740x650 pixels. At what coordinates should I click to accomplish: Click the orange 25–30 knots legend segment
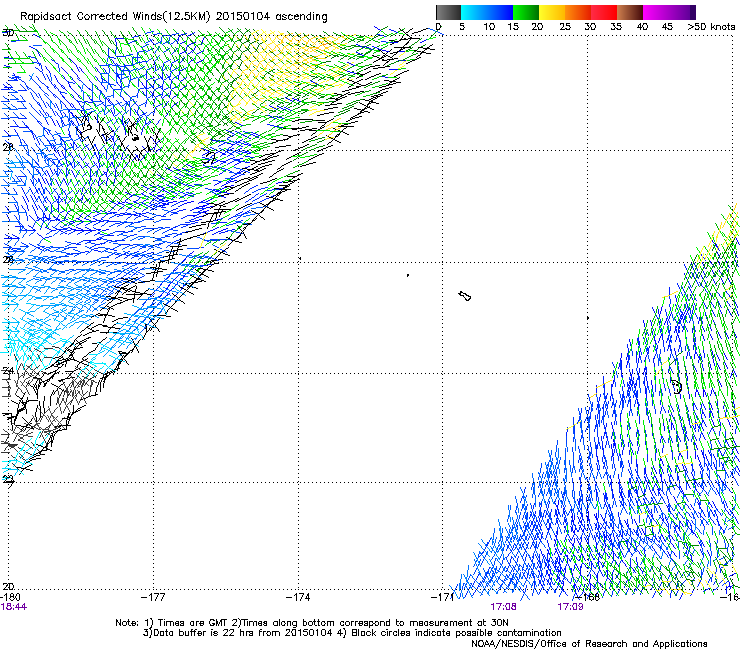578,12
